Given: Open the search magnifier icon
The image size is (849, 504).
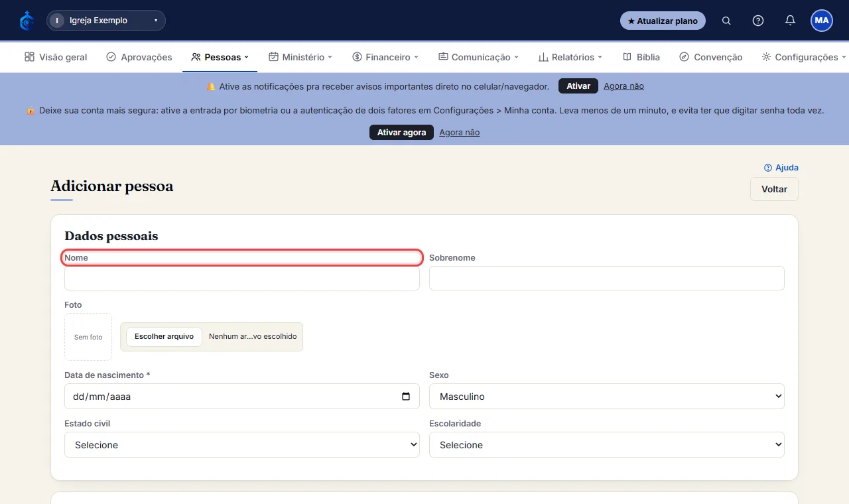Looking at the screenshot, I should click(726, 21).
